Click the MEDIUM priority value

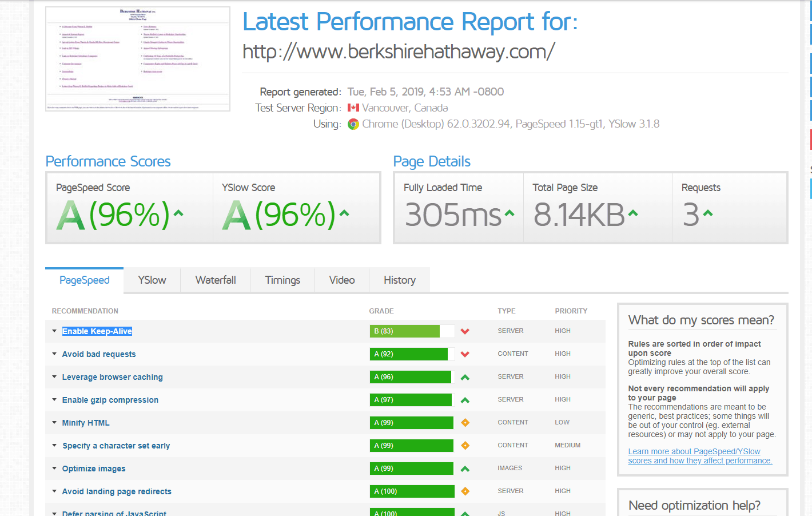pyautogui.click(x=567, y=446)
